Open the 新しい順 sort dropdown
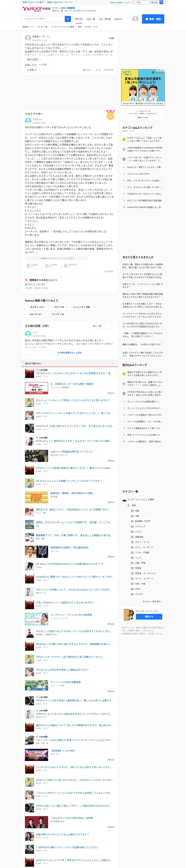 pyautogui.click(x=102, y=326)
